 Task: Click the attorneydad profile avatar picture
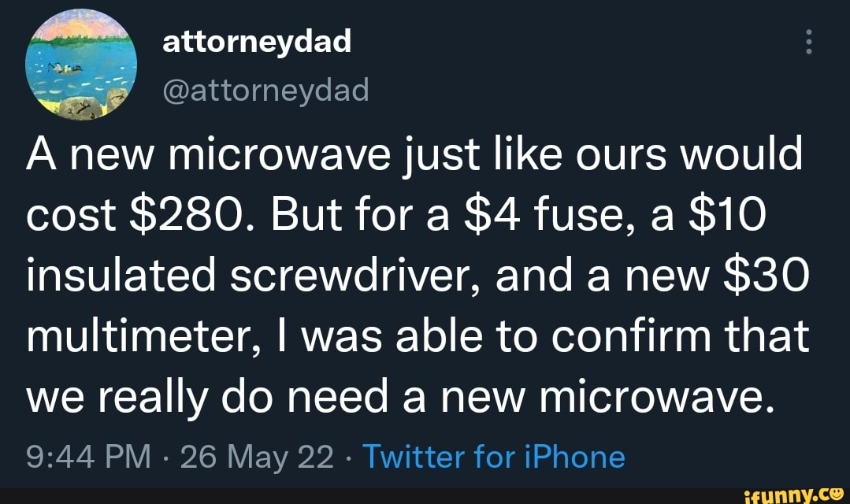[82, 65]
